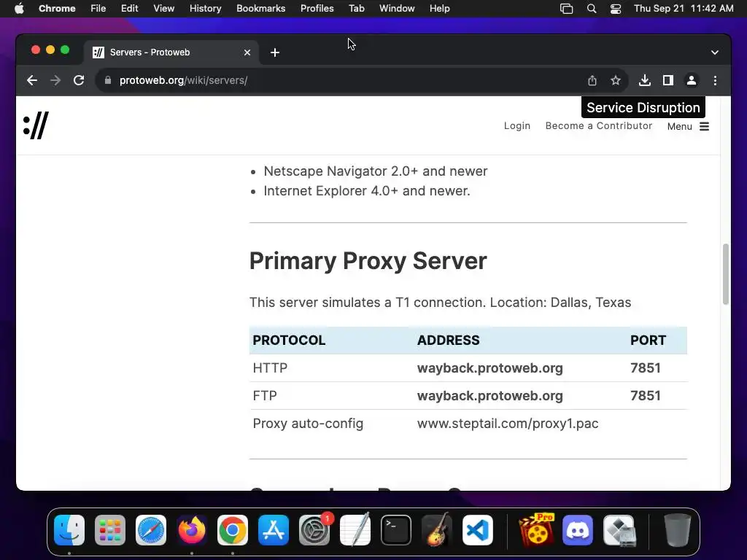747x560 pixels.
Task: Open the Apple menu
Action: (x=19, y=9)
